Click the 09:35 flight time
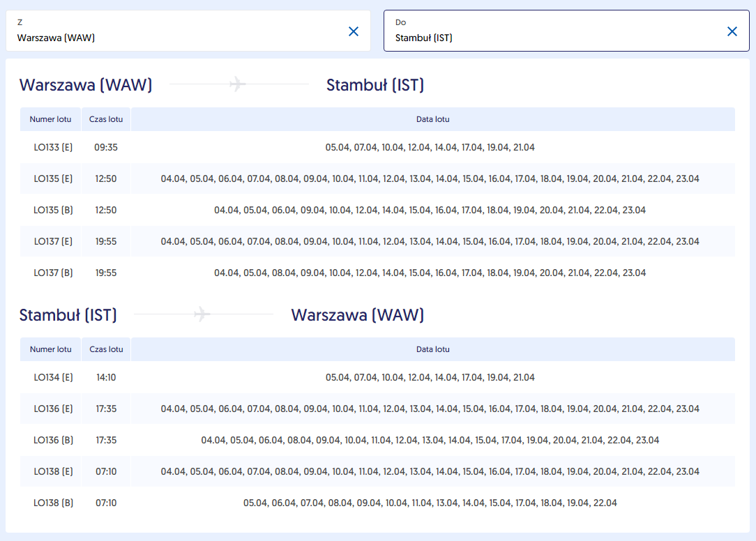Image resolution: width=756 pixels, height=541 pixels. tap(106, 148)
